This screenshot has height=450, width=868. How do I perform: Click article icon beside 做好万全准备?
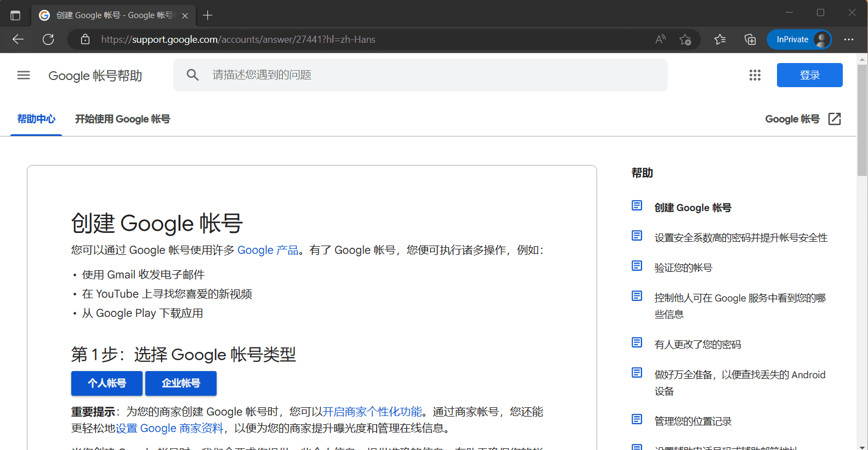pyautogui.click(x=637, y=373)
